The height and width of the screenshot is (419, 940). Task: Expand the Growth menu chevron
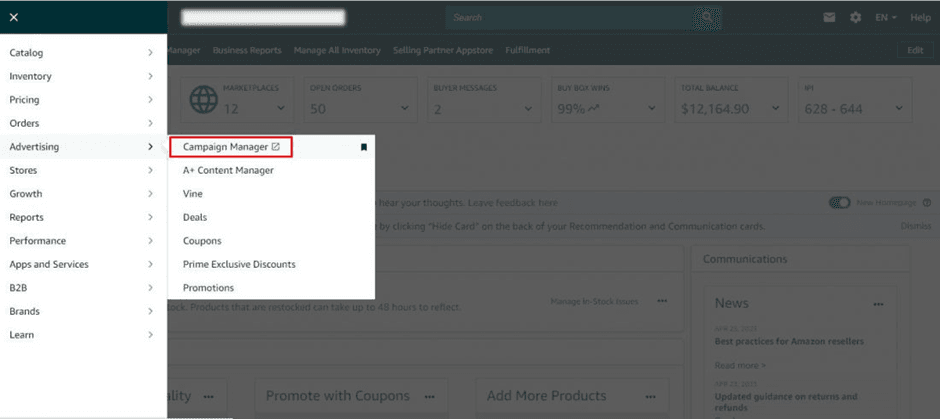[150, 194]
